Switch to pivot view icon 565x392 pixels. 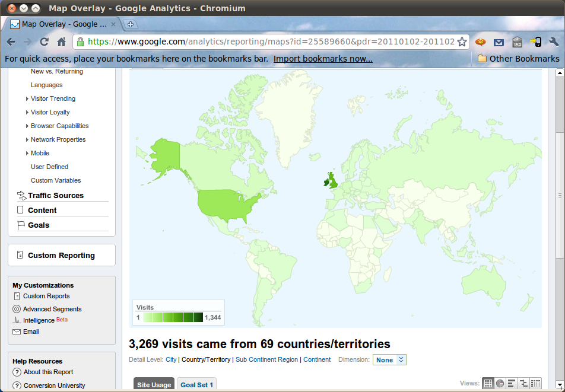click(x=535, y=383)
